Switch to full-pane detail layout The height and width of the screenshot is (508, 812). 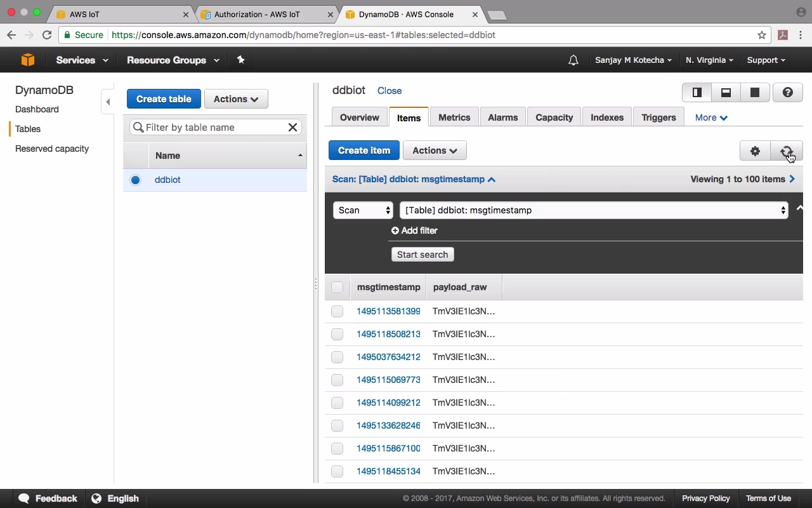pyautogui.click(x=755, y=93)
